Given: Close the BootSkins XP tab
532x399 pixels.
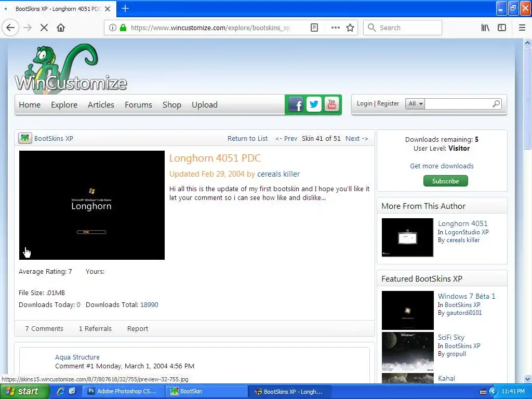Looking at the screenshot, I should tap(108, 9).
